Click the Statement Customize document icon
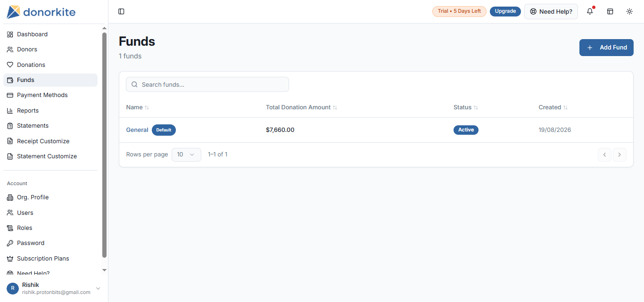The image size is (644, 302). pyautogui.click(x=10, y=156)
